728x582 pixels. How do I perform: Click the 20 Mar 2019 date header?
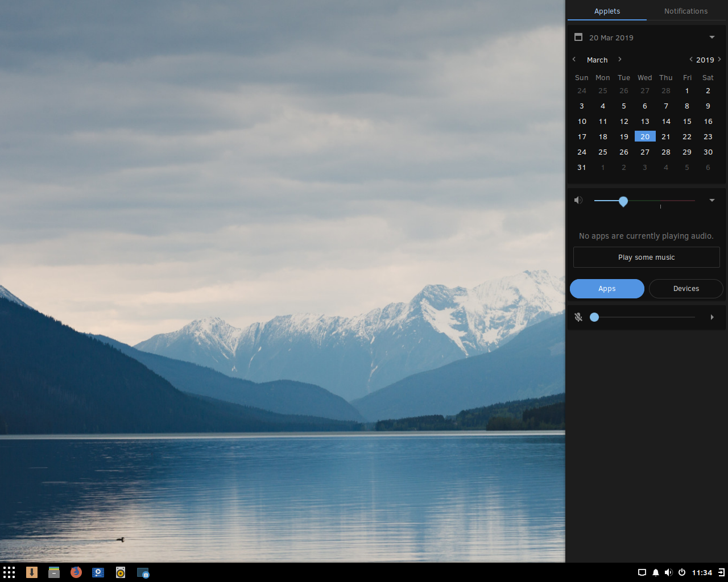(611, 38)
